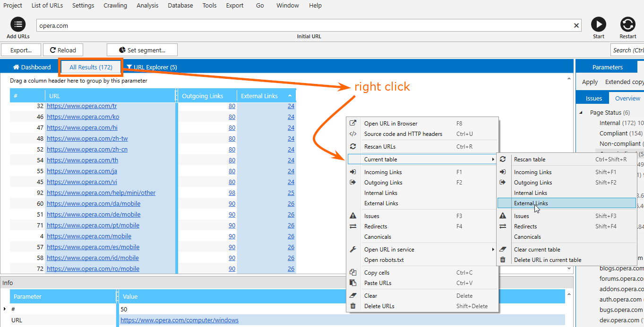644x327 pixels.
Task: Select Compliant (154) in Page Status tree
Action: [x=621, y=133]
